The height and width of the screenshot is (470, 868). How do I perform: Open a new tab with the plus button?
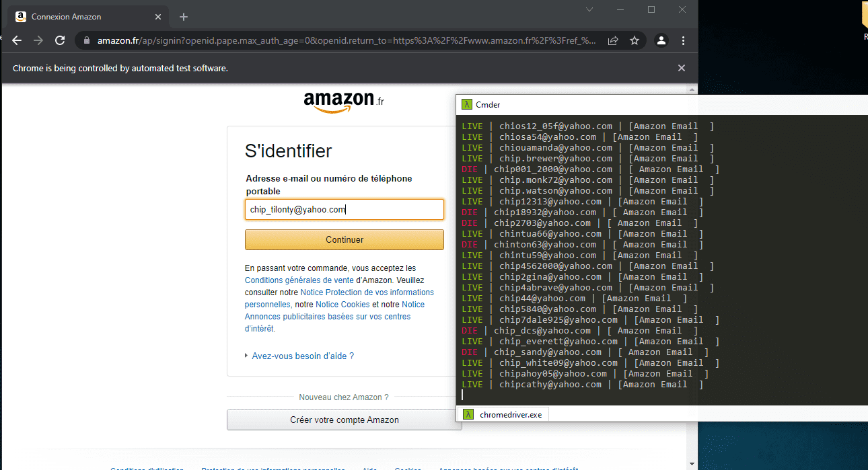[184, 17]
